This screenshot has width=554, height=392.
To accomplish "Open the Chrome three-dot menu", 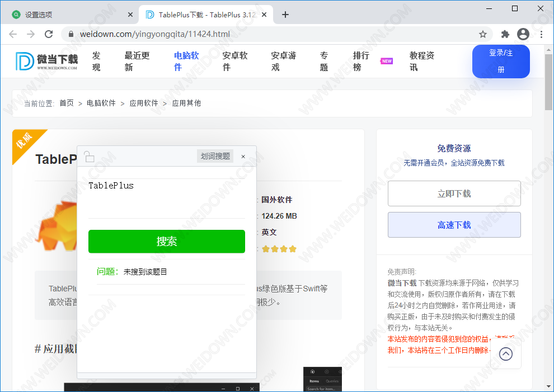I will [x=541, y=34].
